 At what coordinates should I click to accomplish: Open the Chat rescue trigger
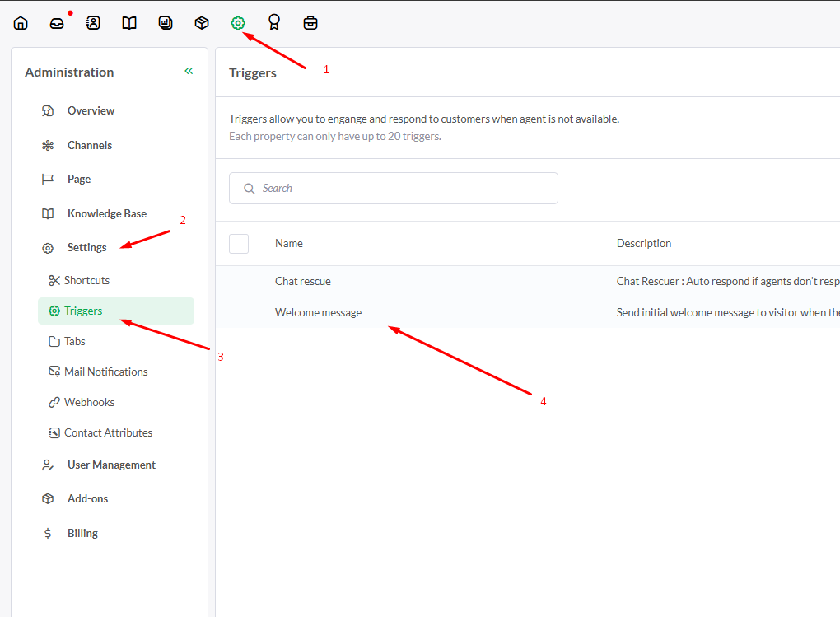coord(303,281)
